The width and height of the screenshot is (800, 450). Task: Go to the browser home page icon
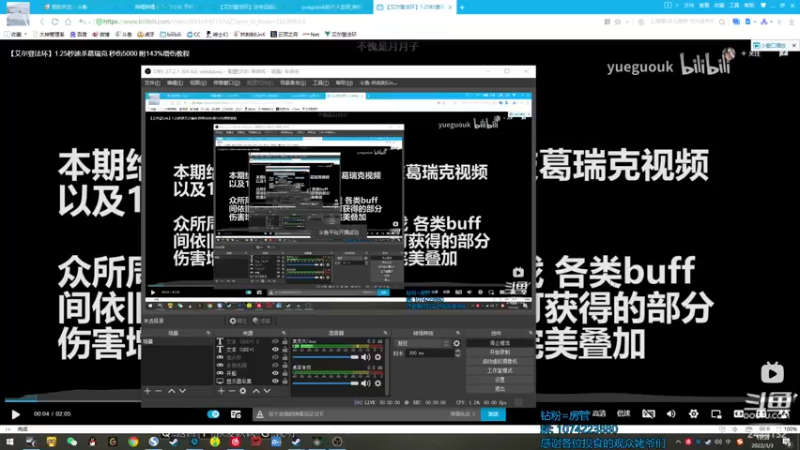(68, 22)
